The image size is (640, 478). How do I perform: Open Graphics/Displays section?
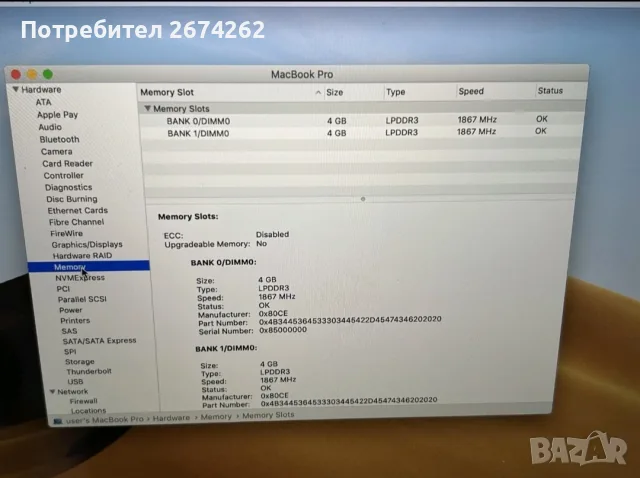[87, 244]
